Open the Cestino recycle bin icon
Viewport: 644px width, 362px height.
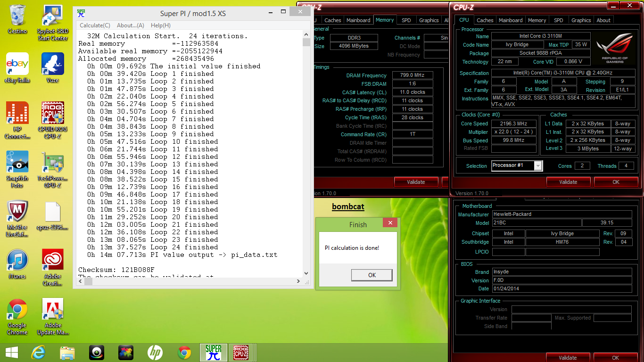(x=17, y=19)
